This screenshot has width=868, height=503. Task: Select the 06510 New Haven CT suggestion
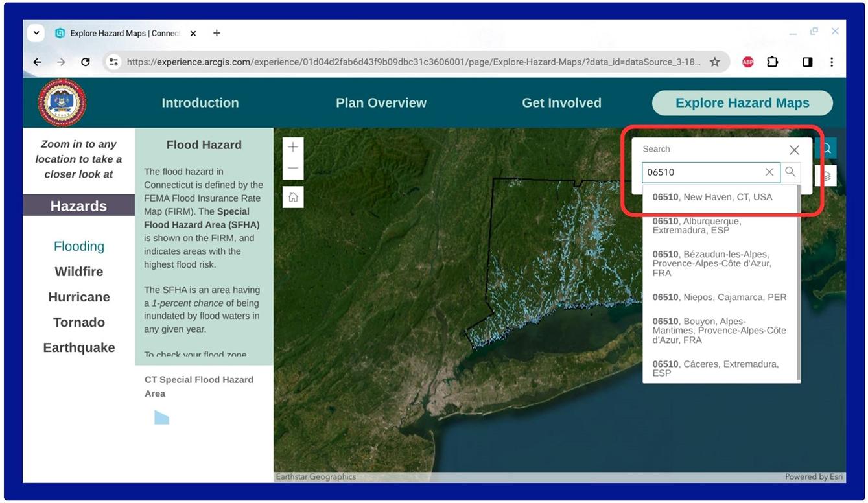tap(713, 196)
